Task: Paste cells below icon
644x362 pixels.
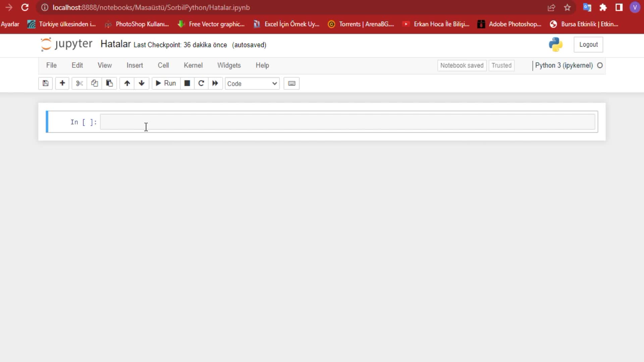Action: (x=109, y=83)
